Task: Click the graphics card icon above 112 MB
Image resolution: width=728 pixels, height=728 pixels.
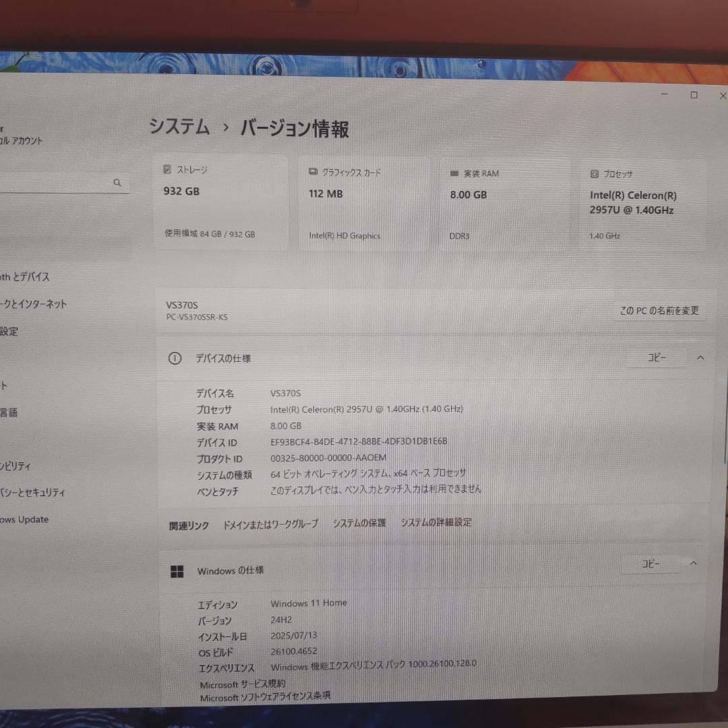Action: (312, 172)
